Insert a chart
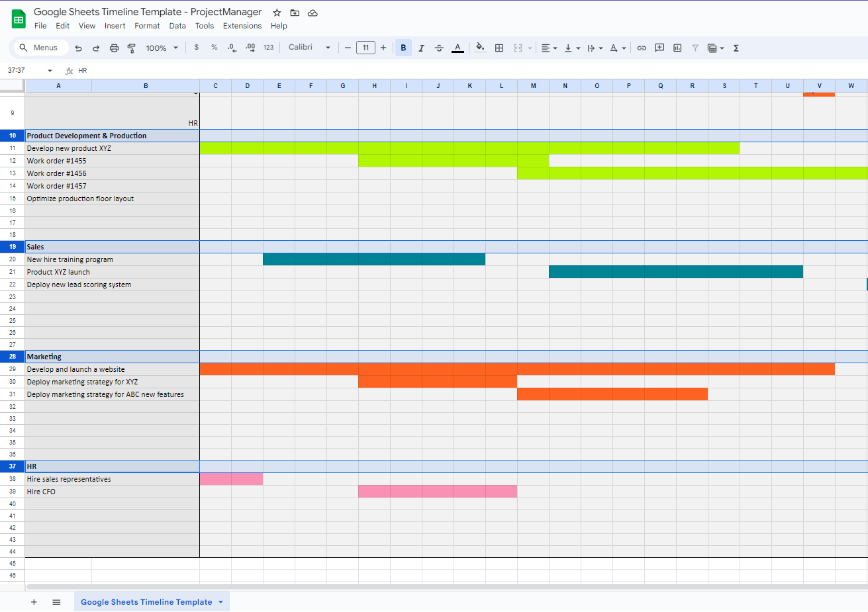This screenshot has width=868, height=612. coord(677,48)
